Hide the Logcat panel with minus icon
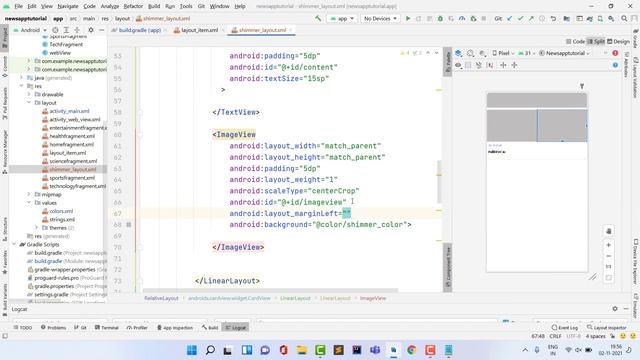Image resolution: width=640 pixels, height=360 pixels. [626, 309]
